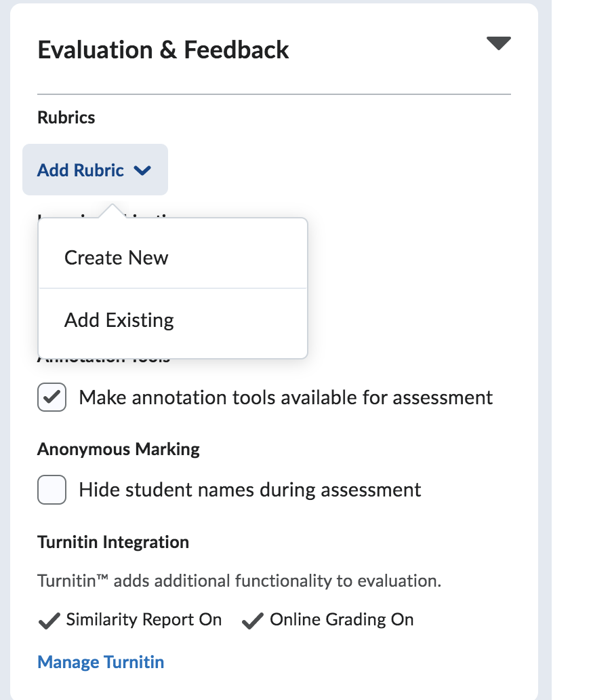Click the Similarity Report On checkmark icon
Screen dimensions: 591x700
coord(50,619)
